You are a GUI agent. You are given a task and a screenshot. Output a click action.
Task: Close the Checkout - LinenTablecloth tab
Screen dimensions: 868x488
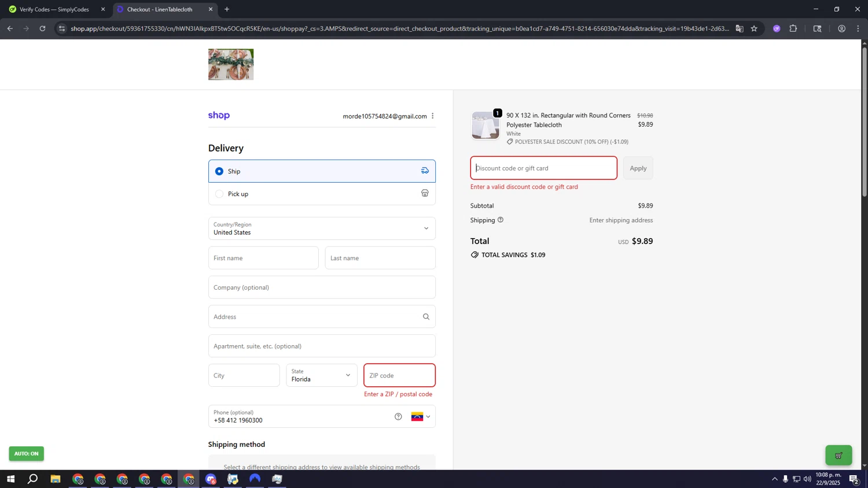coord(211,9)
